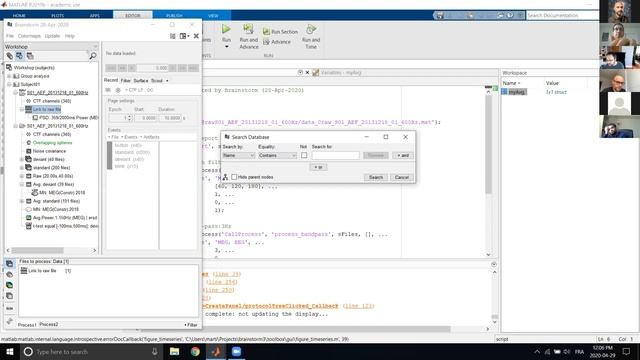Click the Advance icon in Run group
The width and height of the screenshot is (640, 360).
(x=267, y=42)
